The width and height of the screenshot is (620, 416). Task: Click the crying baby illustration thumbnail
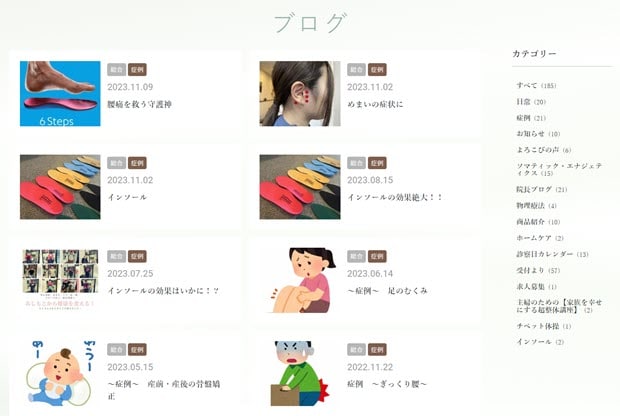pyautogui.click(x=60, y=373)
